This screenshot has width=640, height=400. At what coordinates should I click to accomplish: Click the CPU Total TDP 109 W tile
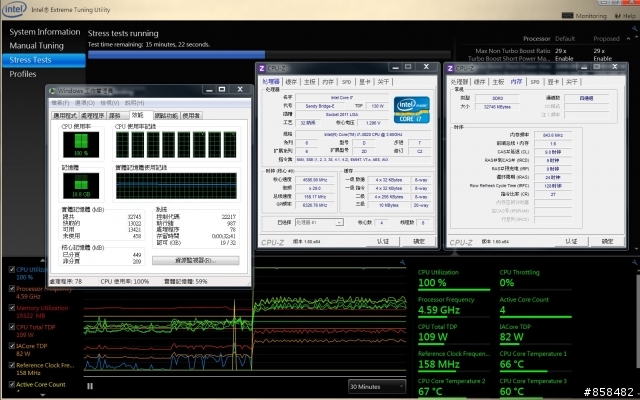click(454, 334)
